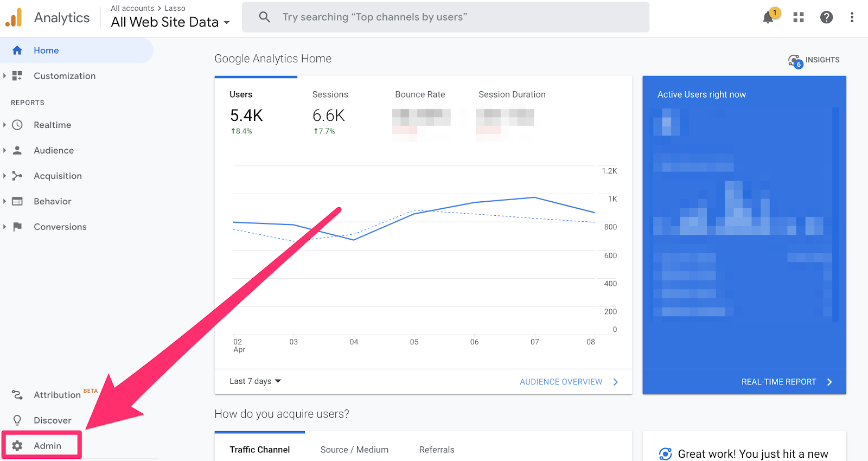Image resolution: width=868 pixels, height=461 pixels.
Task: Click the help question mark icon
Action: (x=826, y=17)
